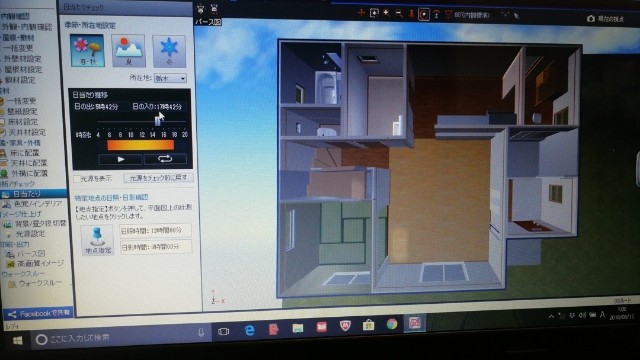
Task: Click the sunlight time slider handle
Action: point(157,121)
